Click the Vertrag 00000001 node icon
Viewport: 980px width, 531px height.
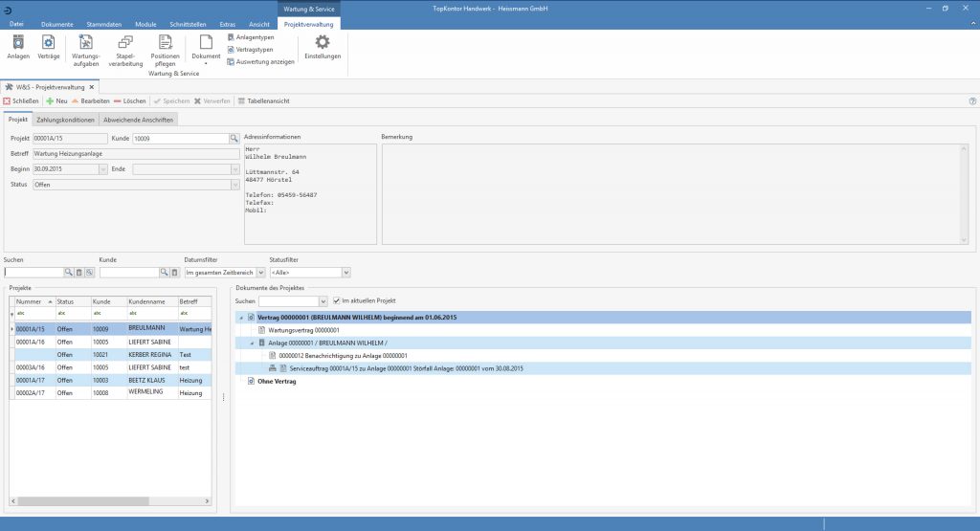251,318
